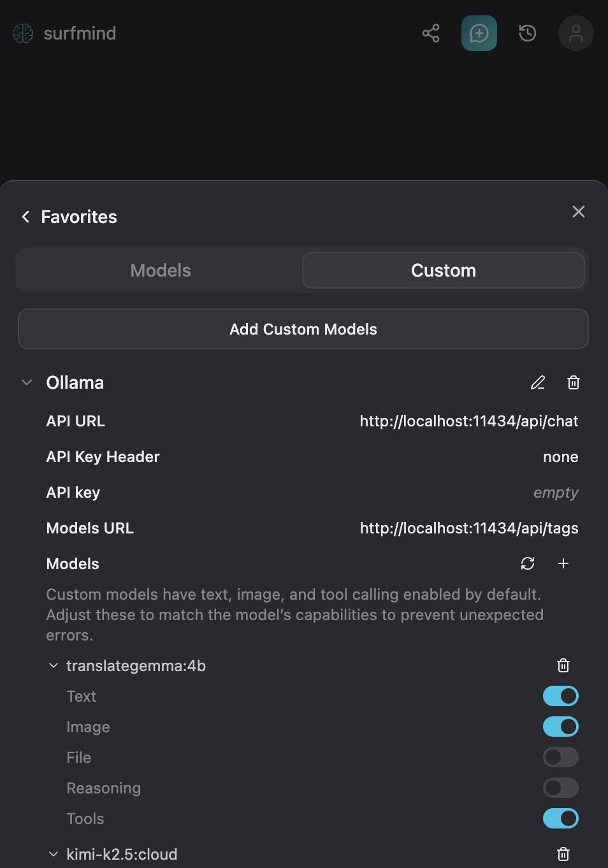The width and height of the screenshot is (608, 868).
Task: Select the Custom tab
Action: click(x=444, y=270)
